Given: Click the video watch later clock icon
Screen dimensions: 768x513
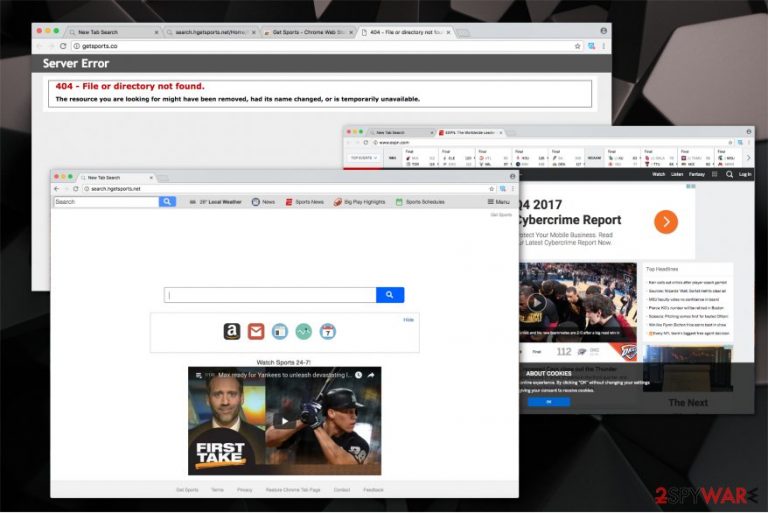Looking at the screenshot, I should 359,375.
